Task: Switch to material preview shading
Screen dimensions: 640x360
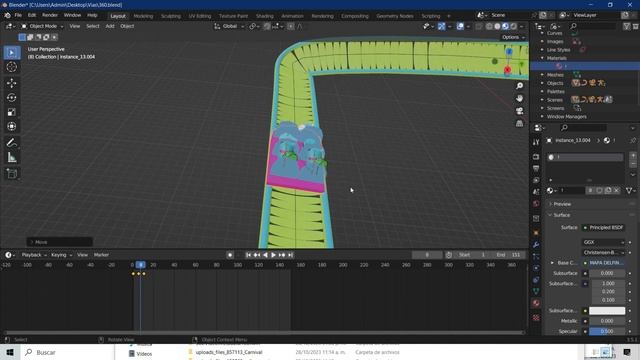Action: 505,26
